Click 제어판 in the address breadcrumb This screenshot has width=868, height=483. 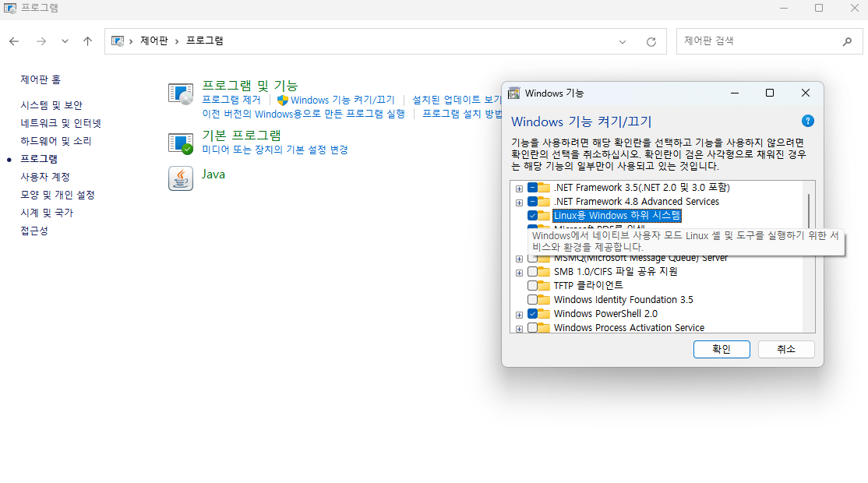pyautogui.click(x=154, y=41)
